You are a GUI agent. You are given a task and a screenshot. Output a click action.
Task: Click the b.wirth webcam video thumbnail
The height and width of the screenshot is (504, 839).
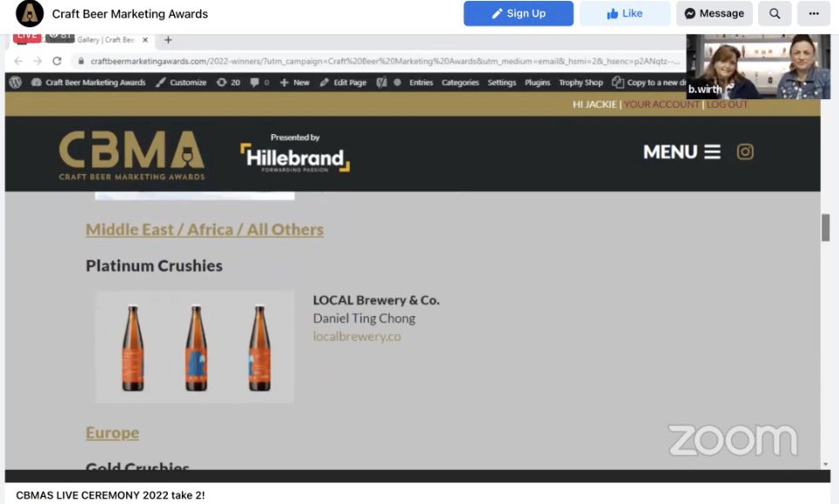click(x=758, y=67)
